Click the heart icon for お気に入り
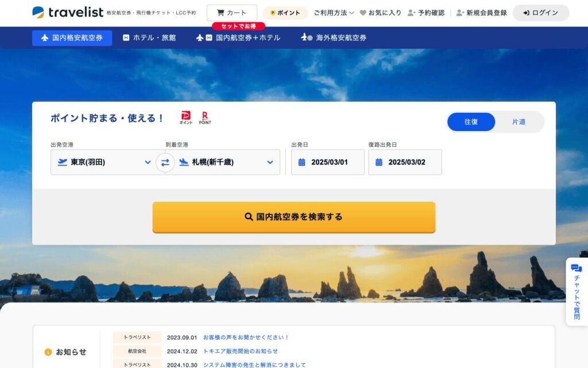This screenshot has width=588, height=368. [363, 13]
